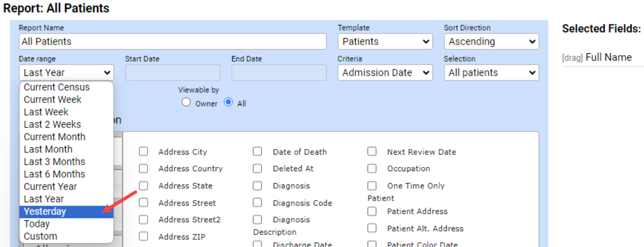Select Yesterday in date range list
This screenshot has height=247, width=644.
(x=66, y=212)
